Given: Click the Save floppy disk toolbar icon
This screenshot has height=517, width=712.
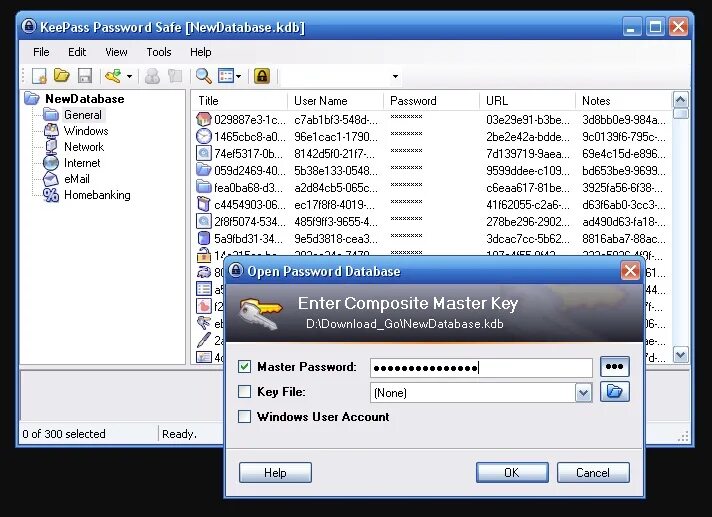Looking at the screenshot, I should click(85, 76).
